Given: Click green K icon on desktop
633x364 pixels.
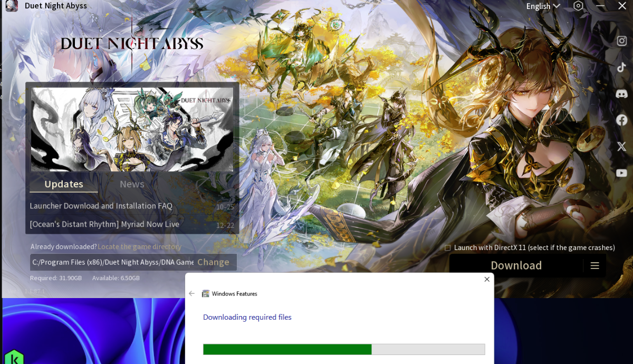Looking at the screenshot, I should click(14, 357).
